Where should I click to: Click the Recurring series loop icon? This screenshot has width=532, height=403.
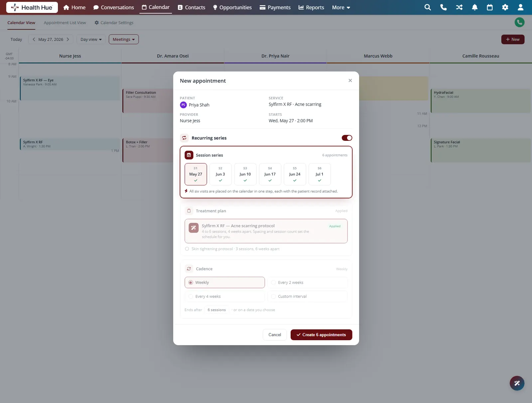184,138
